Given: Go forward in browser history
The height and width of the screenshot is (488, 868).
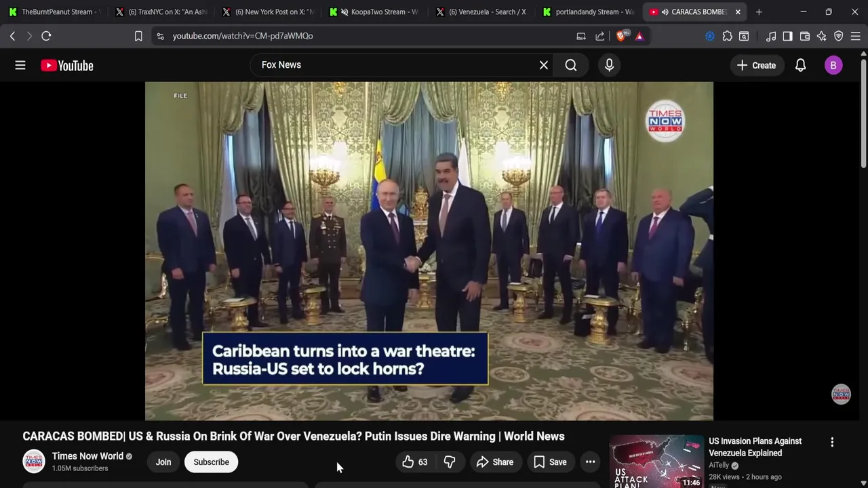Looking at the screenshot, I should pyautogui.click(x=29, y=36).
